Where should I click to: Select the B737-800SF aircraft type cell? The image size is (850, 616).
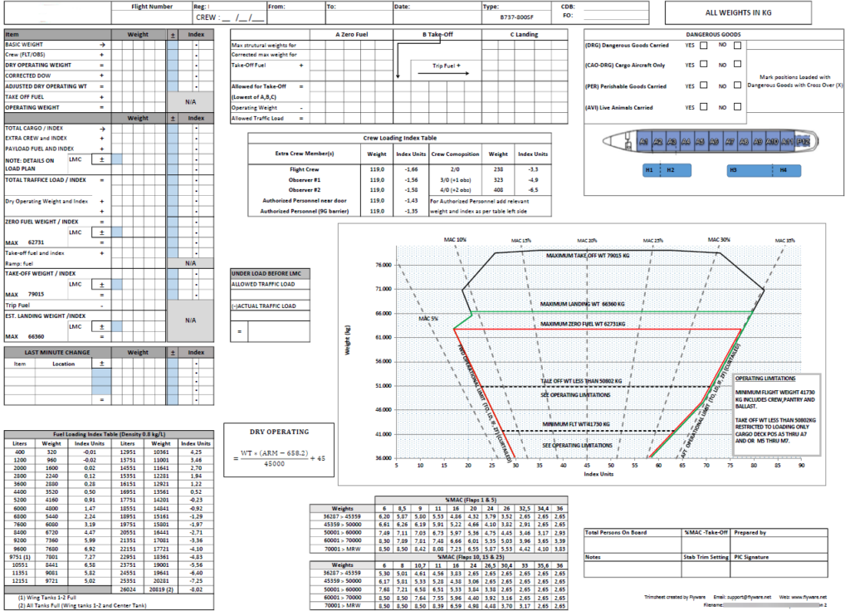516,17
